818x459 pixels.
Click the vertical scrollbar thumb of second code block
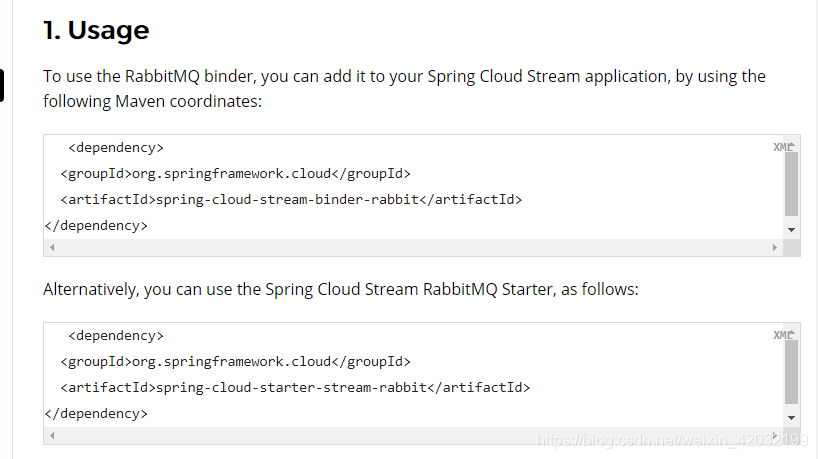(791, 372)
